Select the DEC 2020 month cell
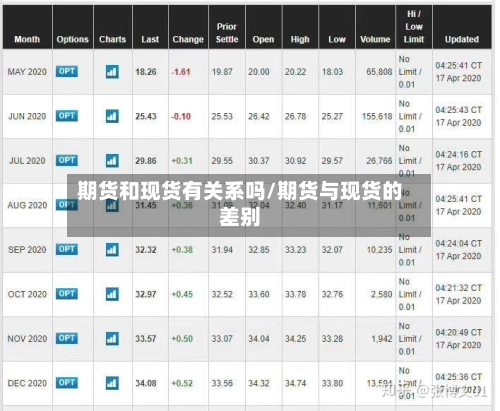 point(27,383)
